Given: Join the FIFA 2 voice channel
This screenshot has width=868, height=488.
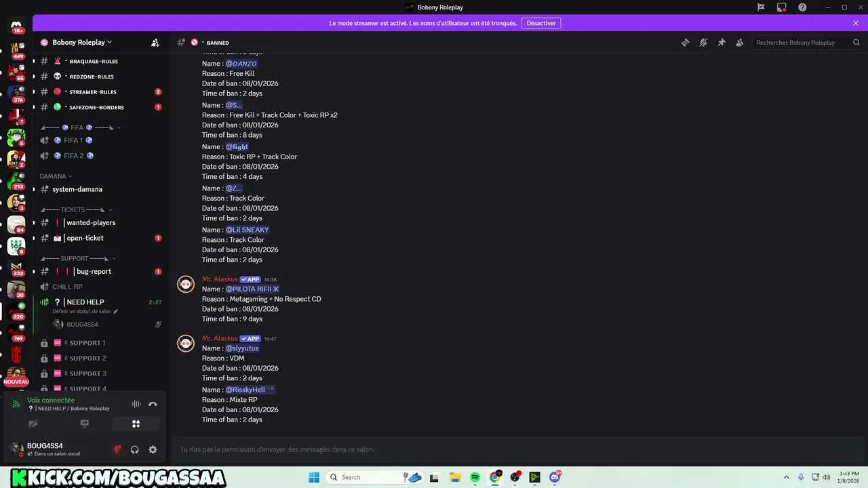Looking at the screenshot, I should 100,156.
